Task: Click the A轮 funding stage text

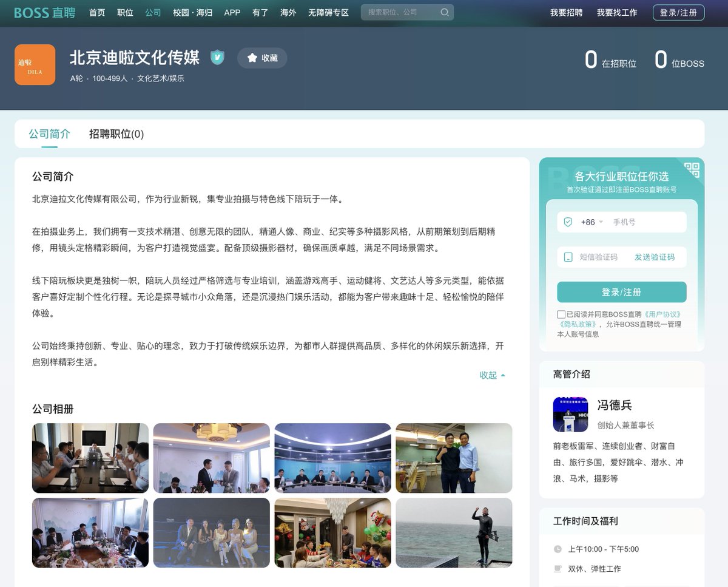Action: 76,78
